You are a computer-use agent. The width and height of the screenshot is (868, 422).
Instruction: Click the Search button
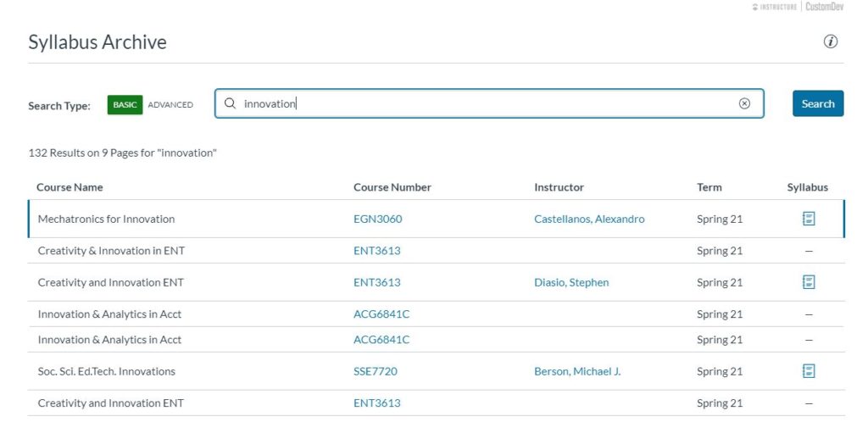coord(818,103)
